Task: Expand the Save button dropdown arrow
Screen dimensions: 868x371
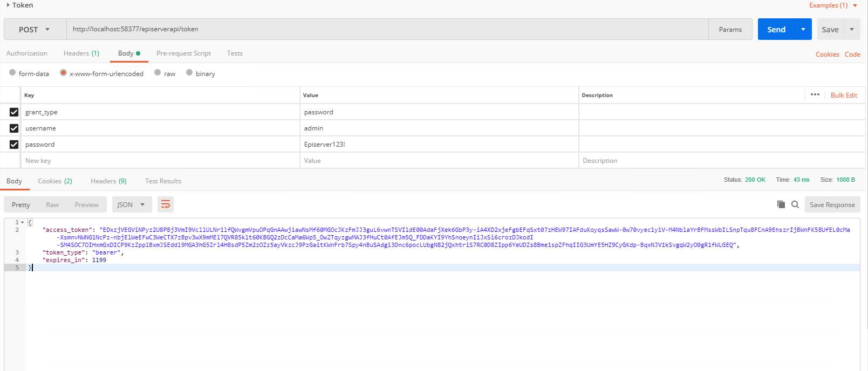Action: (x=852, y=30)
